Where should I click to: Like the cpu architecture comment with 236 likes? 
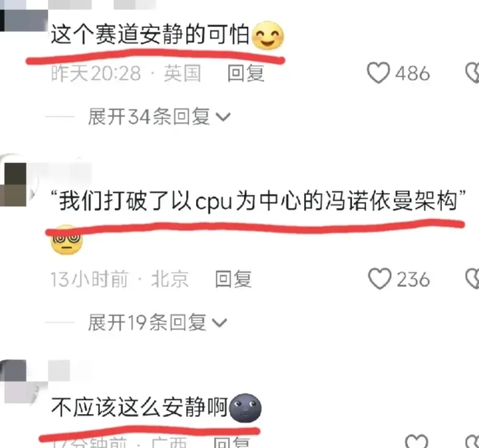(x=379, y=278)
